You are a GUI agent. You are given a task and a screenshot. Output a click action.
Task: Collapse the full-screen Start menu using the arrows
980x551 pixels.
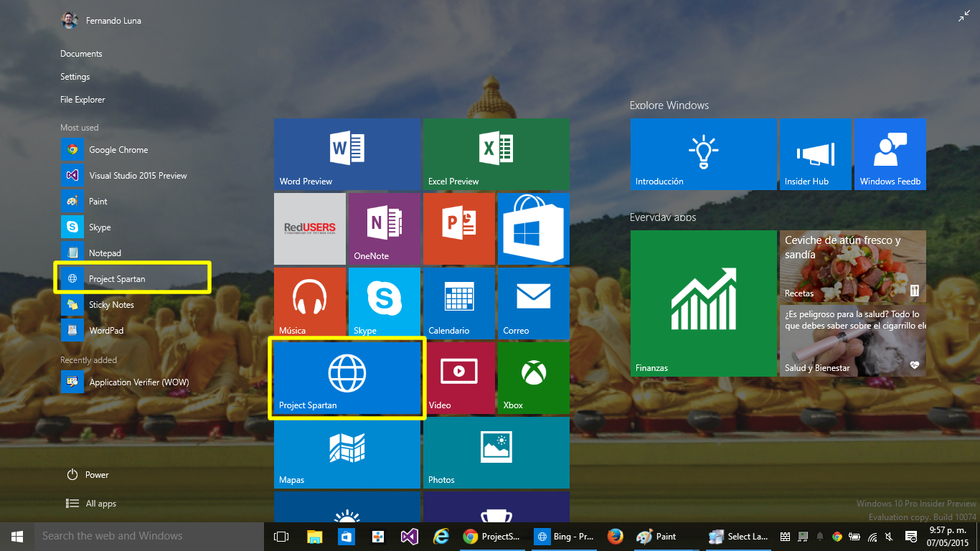tap(963, 17)
